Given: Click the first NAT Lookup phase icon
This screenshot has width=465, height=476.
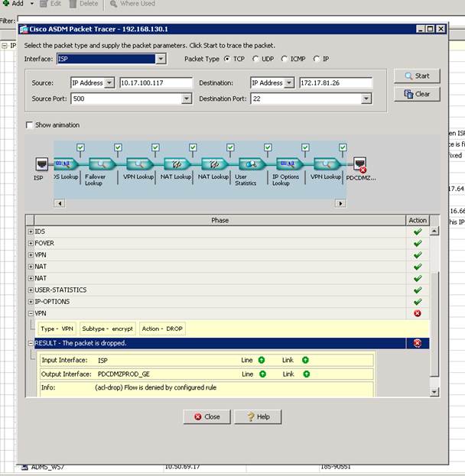Looking at the screenshot, I should (x=177, y=164).
